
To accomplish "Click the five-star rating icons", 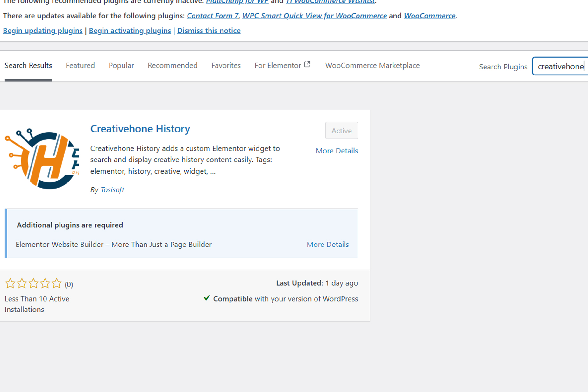I will [33, 283].
